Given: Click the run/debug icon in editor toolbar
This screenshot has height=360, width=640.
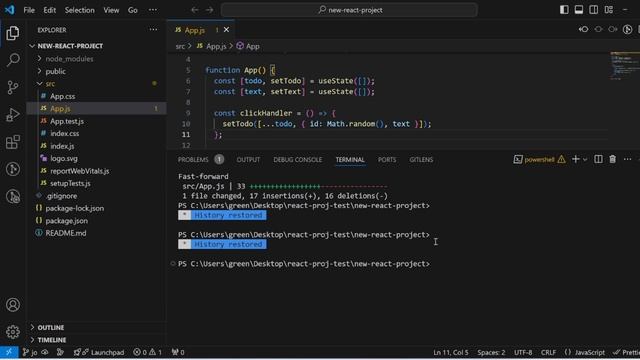Looking at the screenshot, I should (627, 29).
